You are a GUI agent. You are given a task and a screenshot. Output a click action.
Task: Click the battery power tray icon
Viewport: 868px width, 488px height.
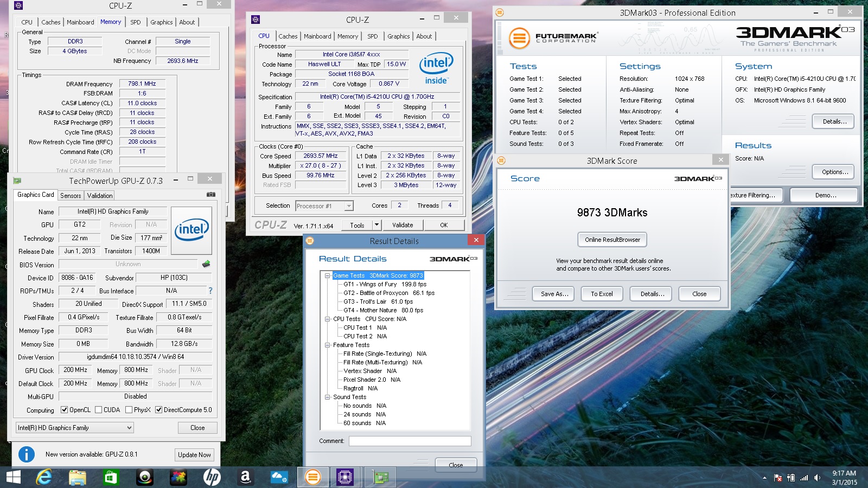(x=791, y=478)
